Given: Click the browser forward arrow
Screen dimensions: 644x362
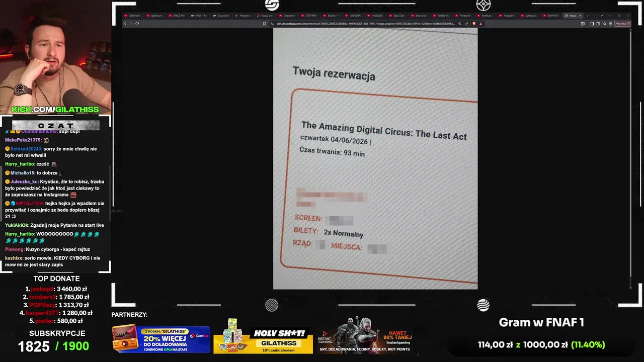Looking at the screenshot, I should [x=131, y=24].
